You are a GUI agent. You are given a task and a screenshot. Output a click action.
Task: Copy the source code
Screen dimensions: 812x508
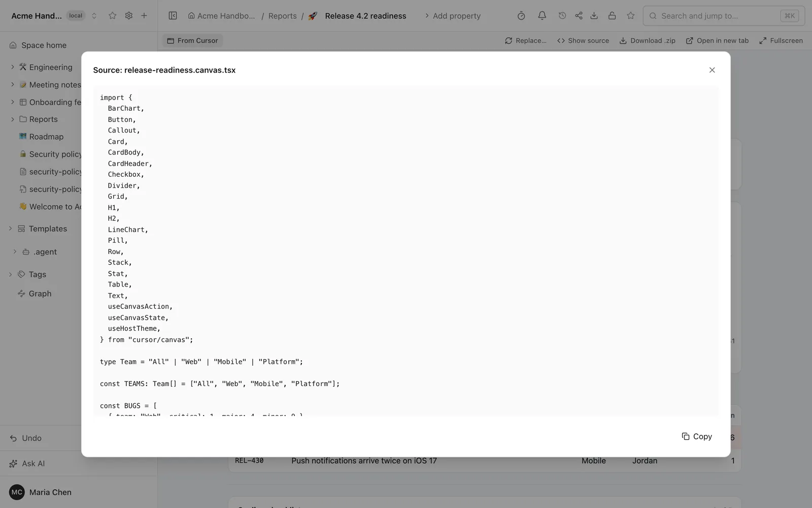[x=697, y=436]
